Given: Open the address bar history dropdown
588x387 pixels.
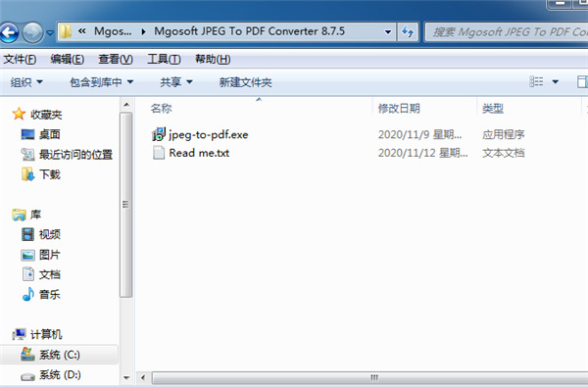Looking at the screenshot, I should (388, 32).
